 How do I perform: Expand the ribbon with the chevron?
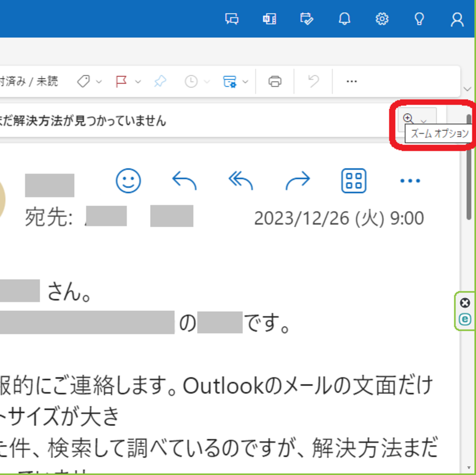(x=467, y=89)
